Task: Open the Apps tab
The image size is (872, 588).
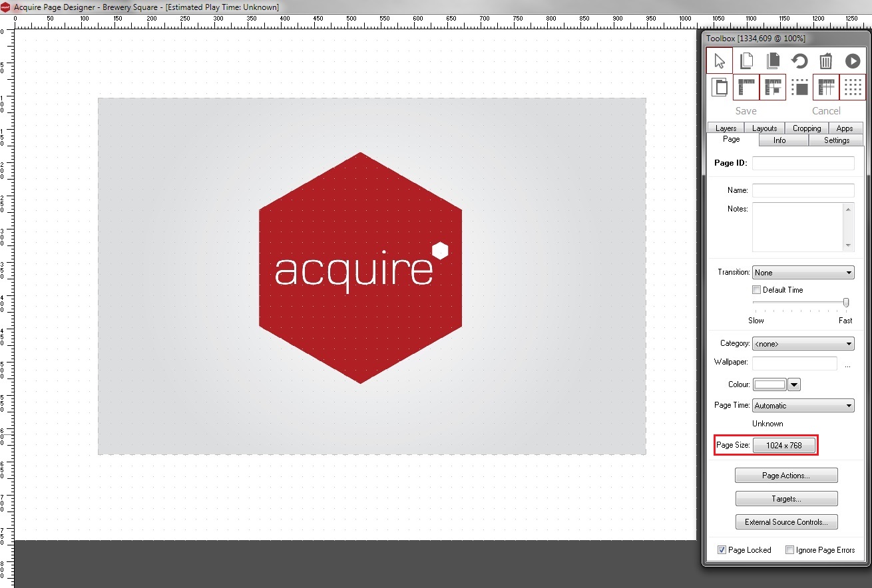Action: click(x=845, y=128)
